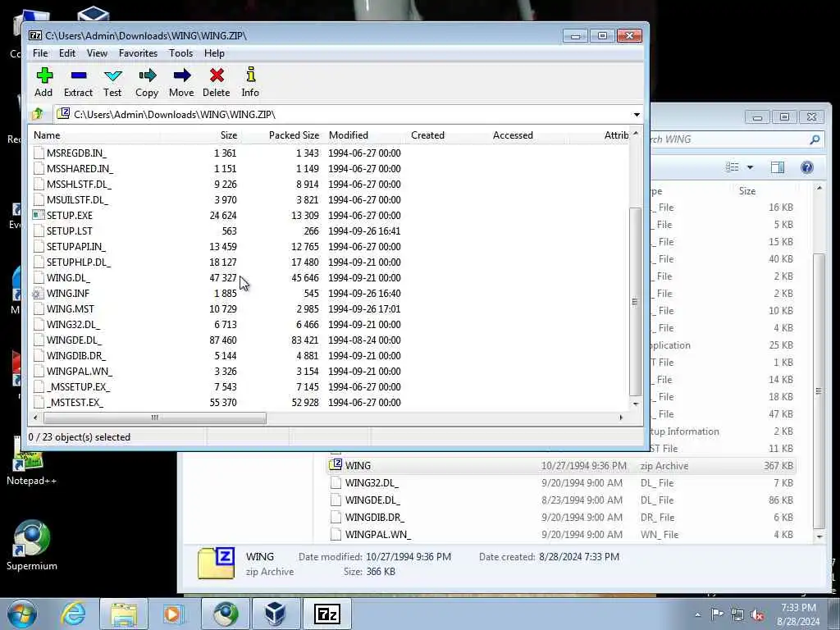The image size is (840, 630).
Task: Switch to the 7-Zip taskbar button
Action: [x=327, y=614]
